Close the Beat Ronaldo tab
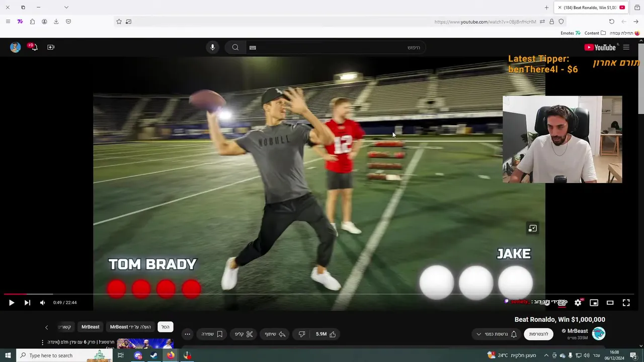Viewport: 644px width, 362px height. point(559,8)
